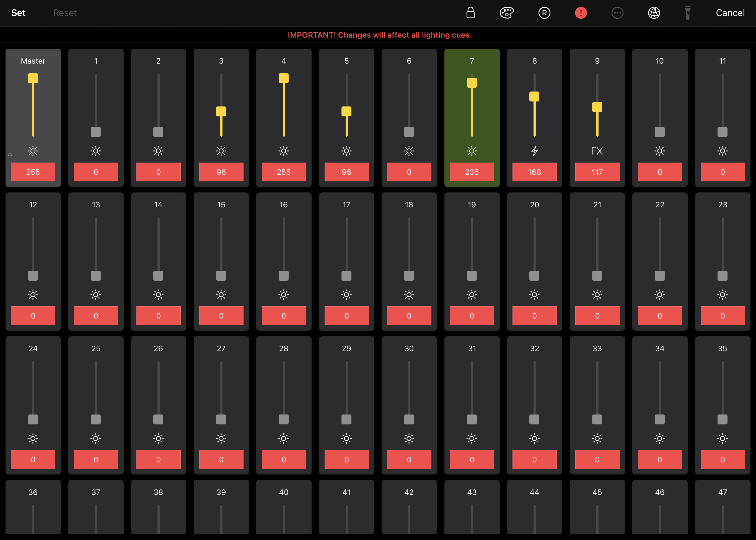Click the sun icon under channel 32
This screenshot has width=756, height=540.
point(534,438)
